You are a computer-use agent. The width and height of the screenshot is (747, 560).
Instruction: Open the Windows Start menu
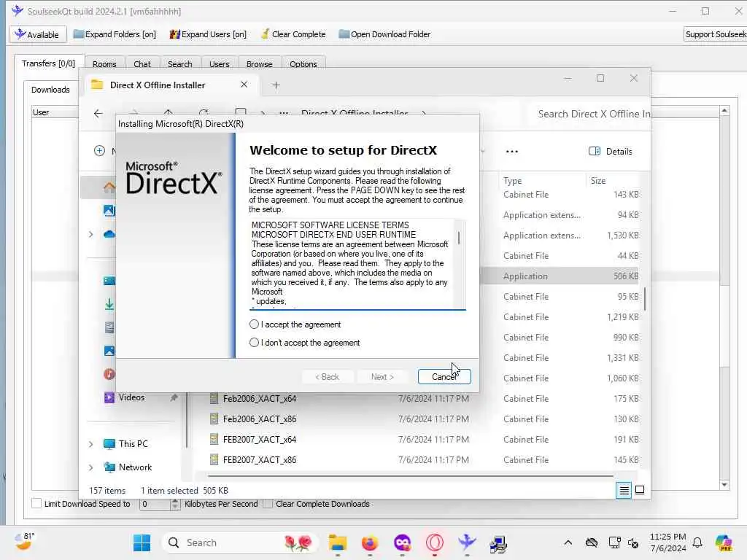[142, 542]
